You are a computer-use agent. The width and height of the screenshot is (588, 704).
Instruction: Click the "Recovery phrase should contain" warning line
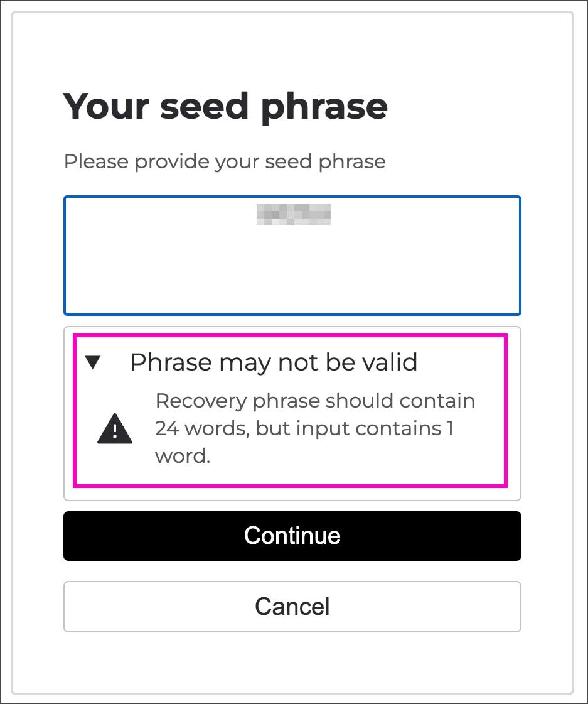click(x=315, y=401)
